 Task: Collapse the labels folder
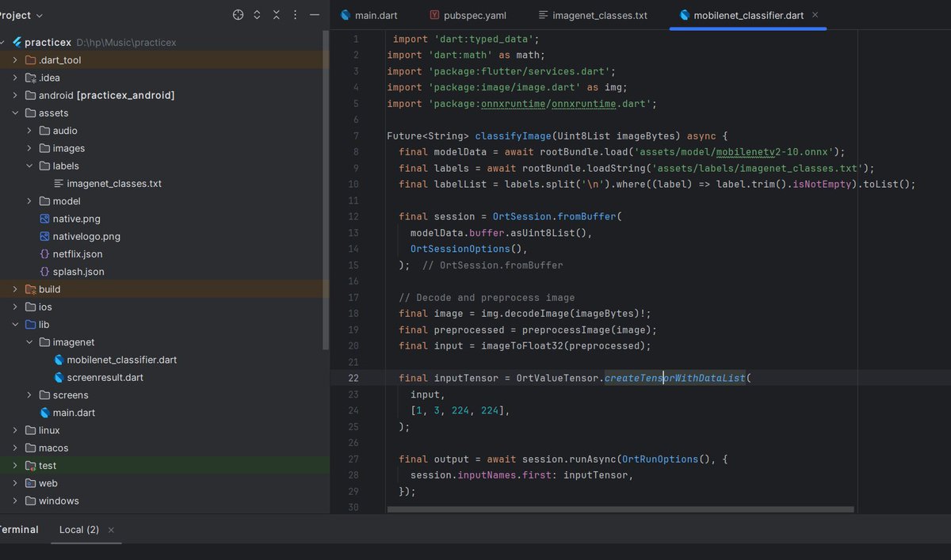[29, 166]
